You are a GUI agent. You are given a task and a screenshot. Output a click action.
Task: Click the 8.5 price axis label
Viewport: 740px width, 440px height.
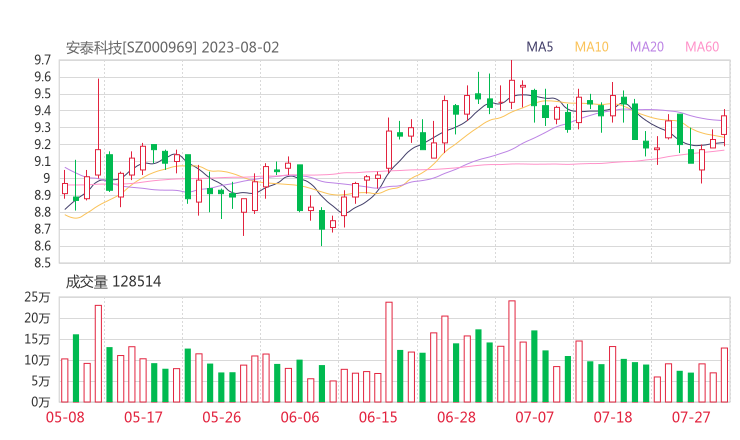(x=42, y=263)
